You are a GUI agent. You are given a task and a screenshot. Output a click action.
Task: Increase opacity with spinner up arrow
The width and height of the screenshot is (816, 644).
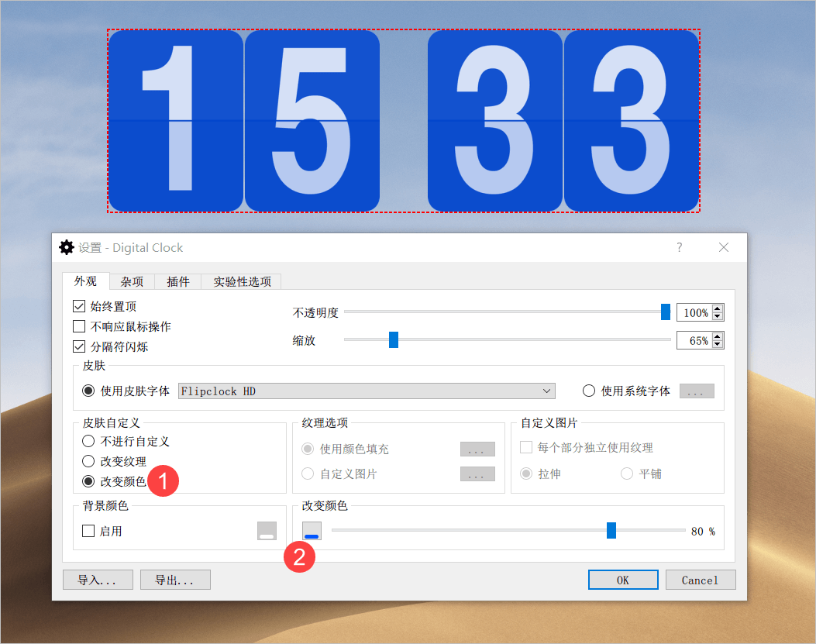point(718,308)
